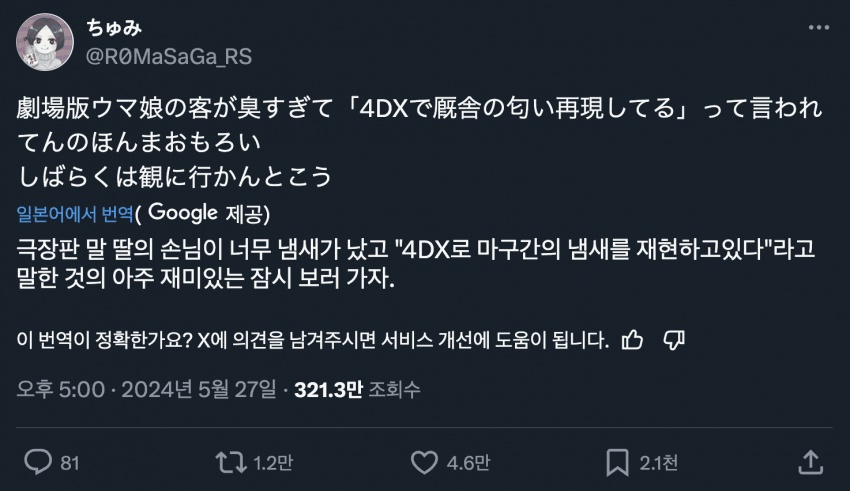
Task: Select the original Japanese tweet text
Action: pyautogui.click(x=420, y=142)
